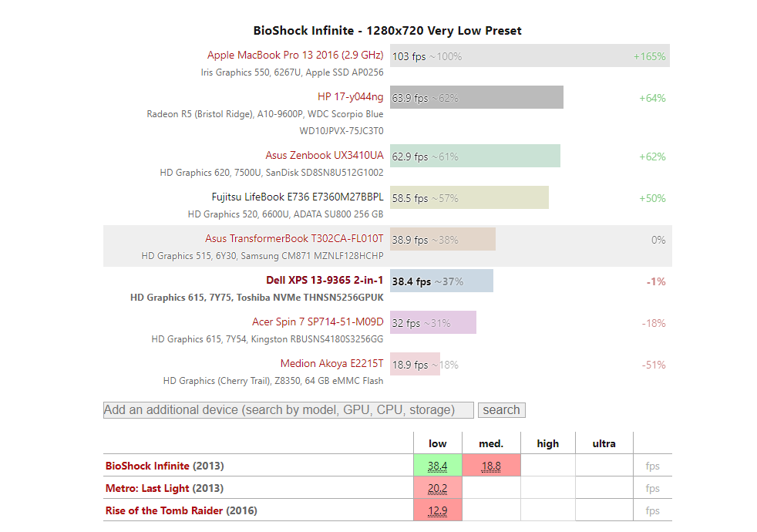
Task: Click the high column header
Action: [x=548, y=443]
